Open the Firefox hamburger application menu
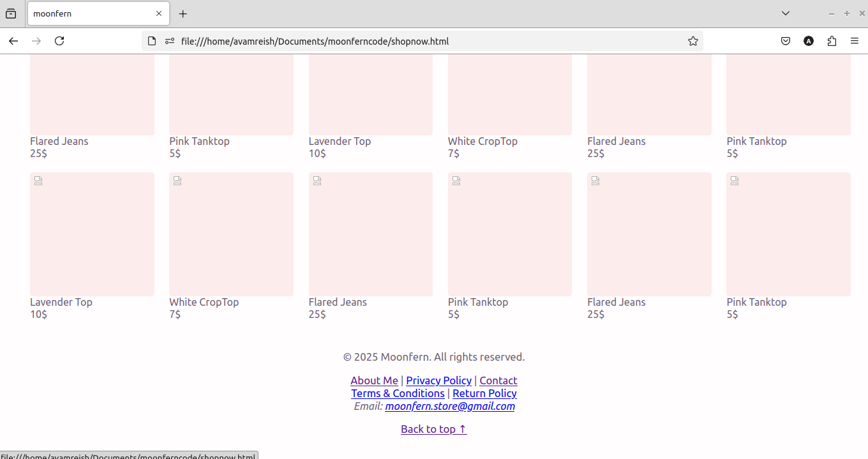Viewport: 868px width, 459px height. coord(855,41)
